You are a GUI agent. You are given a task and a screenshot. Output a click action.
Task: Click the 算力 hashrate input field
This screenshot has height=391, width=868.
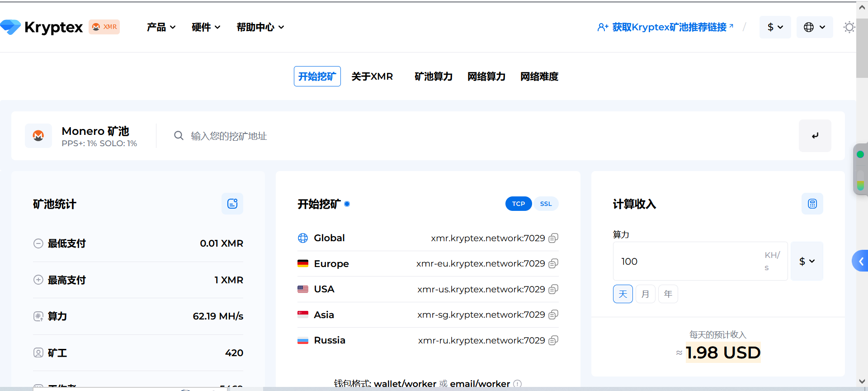pos(700,261)
